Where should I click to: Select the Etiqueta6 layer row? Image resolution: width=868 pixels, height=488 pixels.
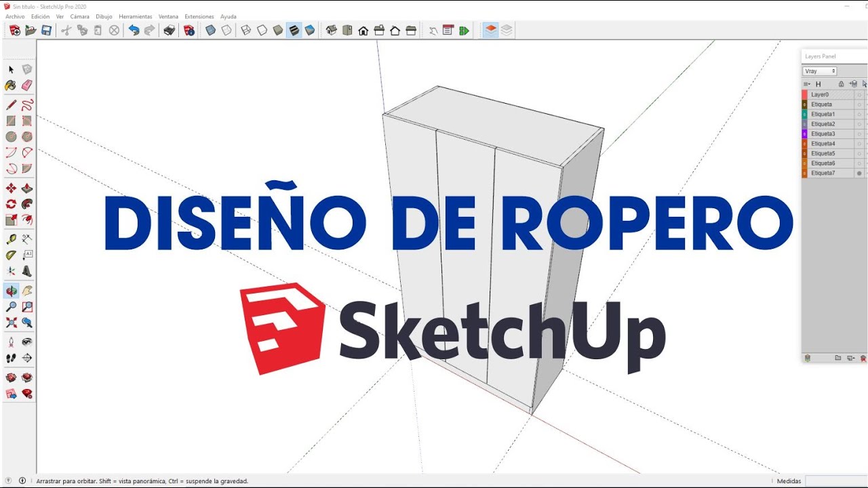click(834, 163)
